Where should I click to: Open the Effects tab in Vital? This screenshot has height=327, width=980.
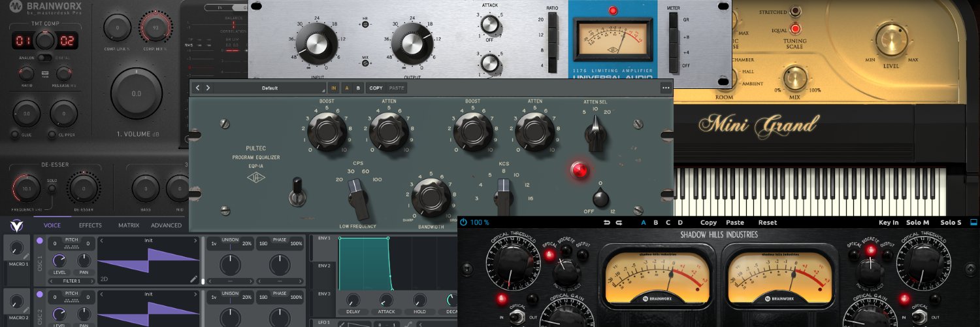(90, 226)
